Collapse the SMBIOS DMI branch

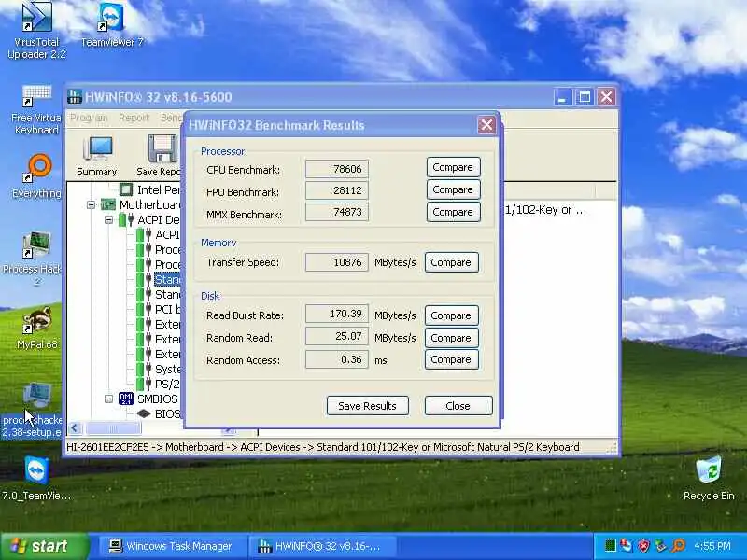(108, 399)
